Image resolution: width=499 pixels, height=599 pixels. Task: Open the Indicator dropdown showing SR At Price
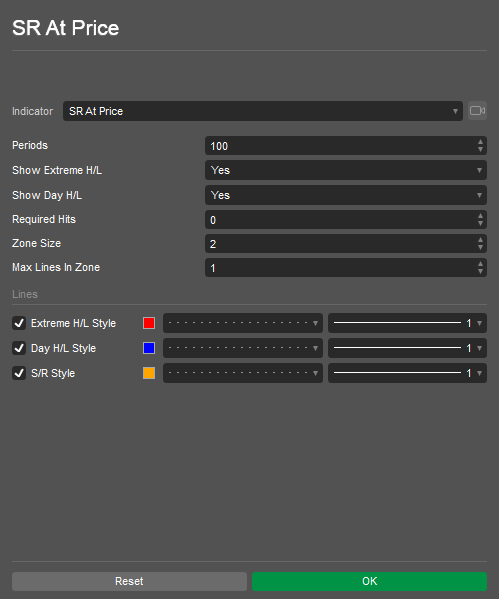click(263, 111)
